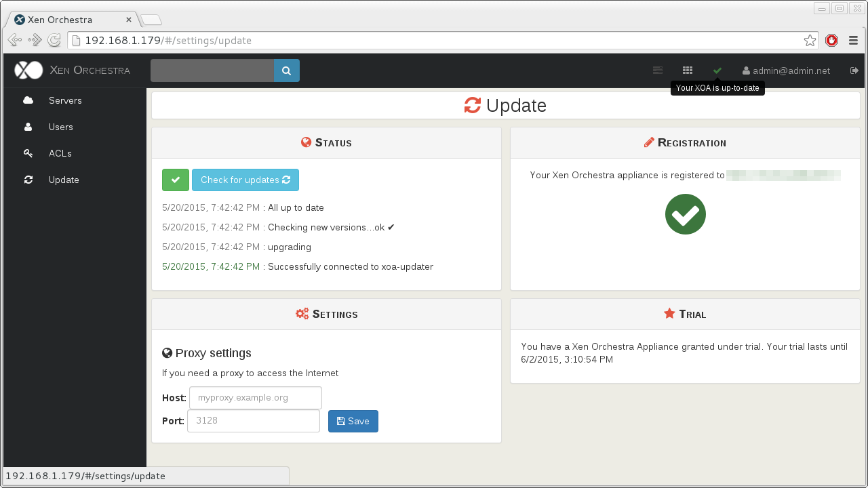Image resolution: width=868 pixels, height=488 pixels.
Task: Click the Xen Orchestra logo icon
Action: click(28, 70)
